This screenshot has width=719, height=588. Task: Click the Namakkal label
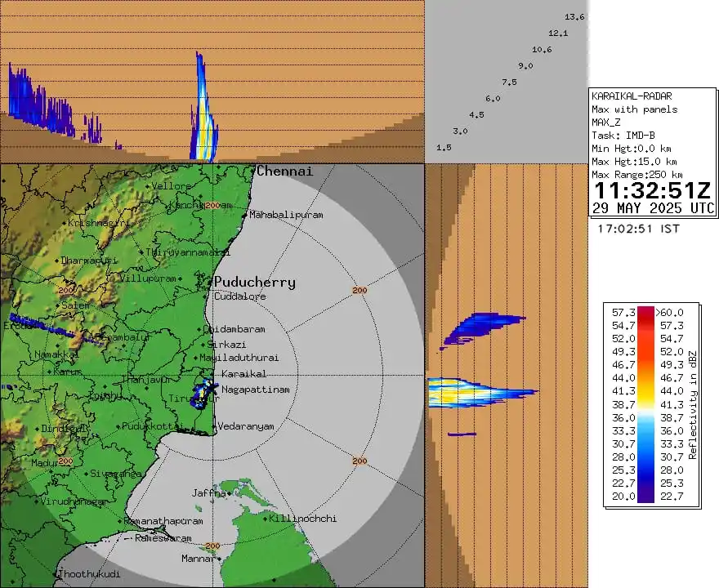coord(56,354)
